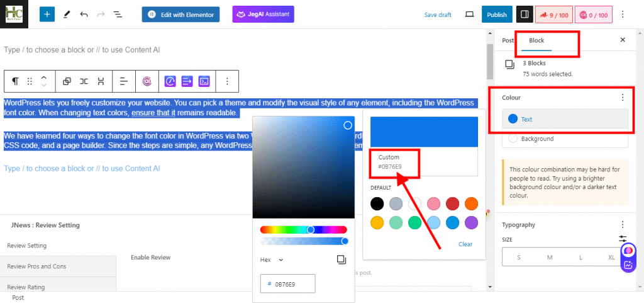Pick the pale cyan blue swatch

tap(434, 222)
